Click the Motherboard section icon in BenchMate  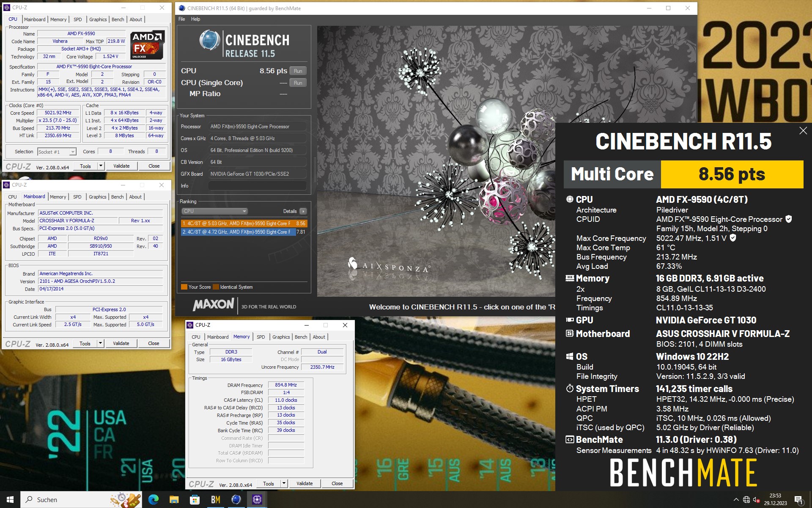click(570, 334)
